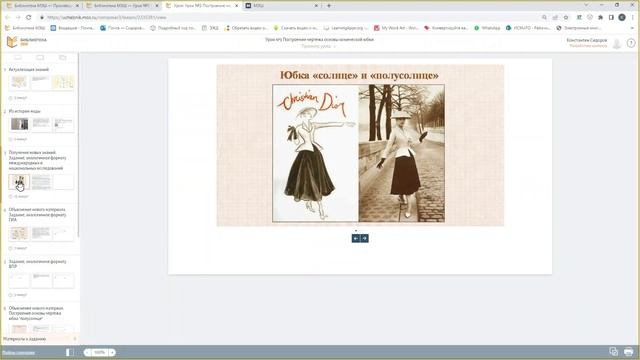The image size is (640, 360).
Task: Click the print icon in bottom bar
Action: 629,351
